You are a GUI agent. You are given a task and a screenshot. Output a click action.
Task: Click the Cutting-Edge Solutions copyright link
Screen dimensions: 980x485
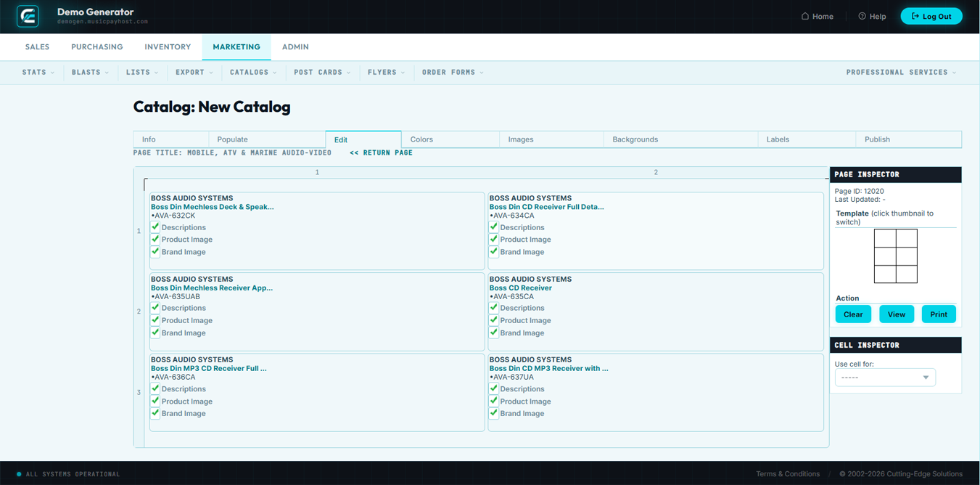click(901, 474)
